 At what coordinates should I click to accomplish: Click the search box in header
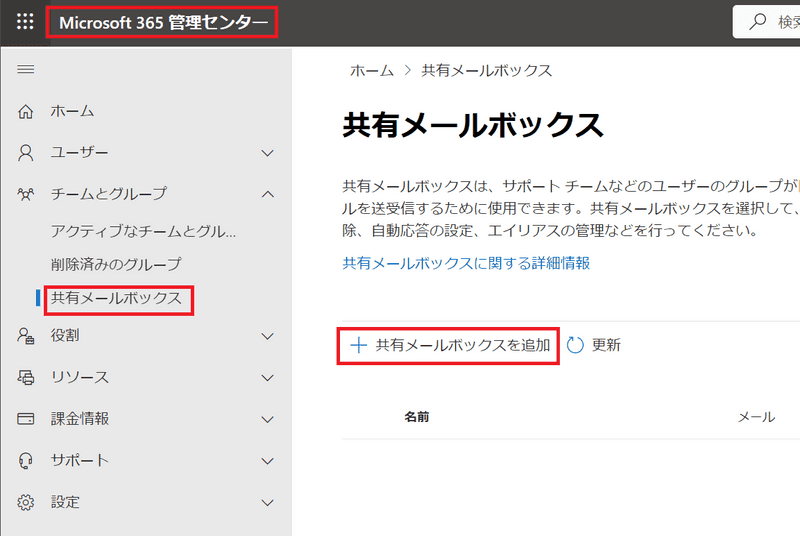(770, 21)
